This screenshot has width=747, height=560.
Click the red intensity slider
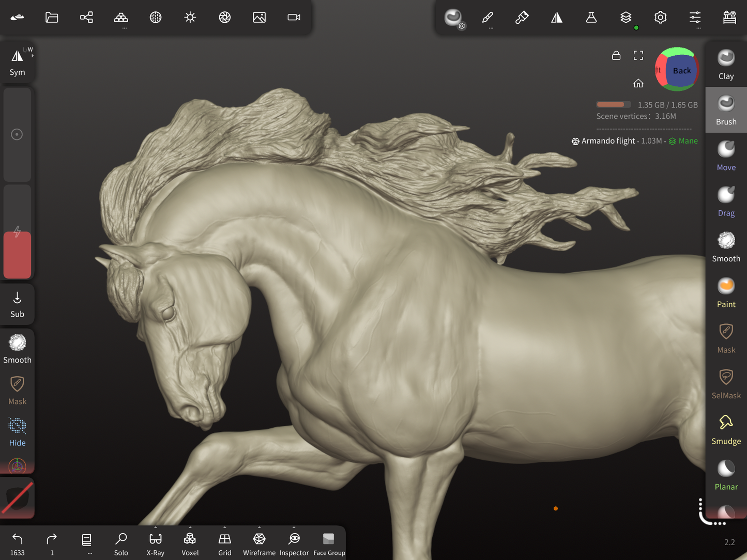[17, 255]
